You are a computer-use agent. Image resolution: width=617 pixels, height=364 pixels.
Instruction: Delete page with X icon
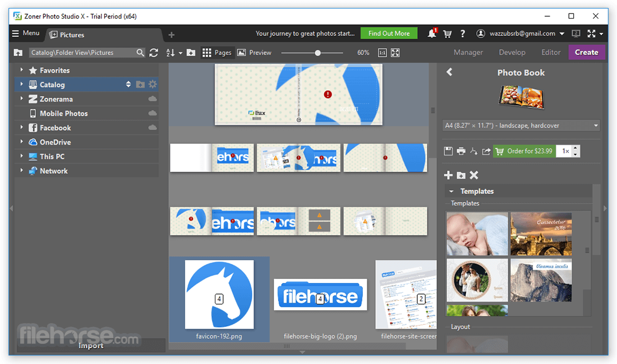[474, 175]
